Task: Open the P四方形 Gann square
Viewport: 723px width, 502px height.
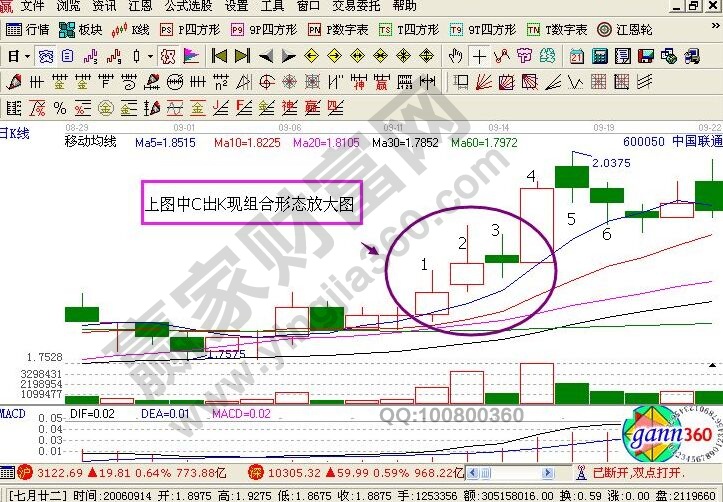Action: 190,30
